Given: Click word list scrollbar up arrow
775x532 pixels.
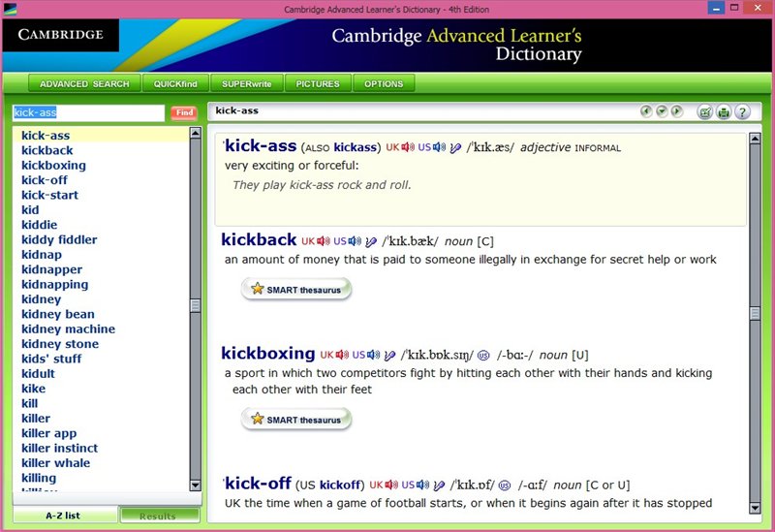Looking at the screenshot, I should (196, 133).
